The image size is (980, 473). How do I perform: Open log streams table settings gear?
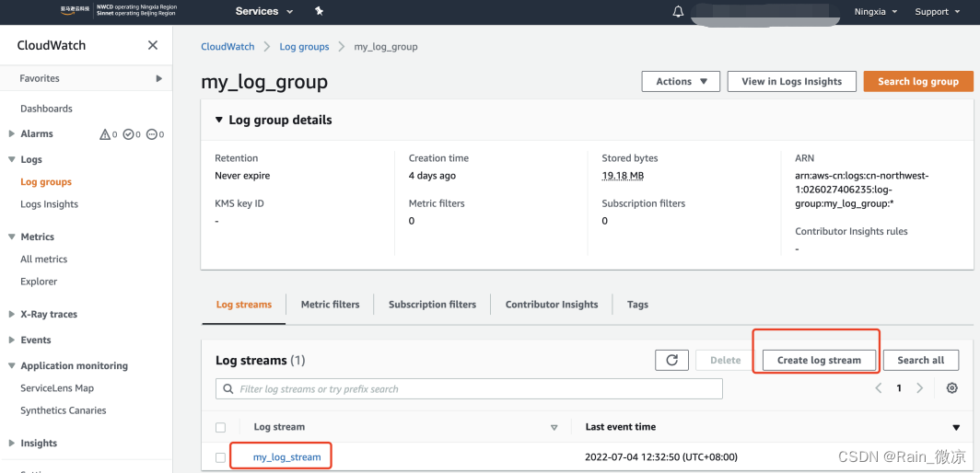click(951, 388)
